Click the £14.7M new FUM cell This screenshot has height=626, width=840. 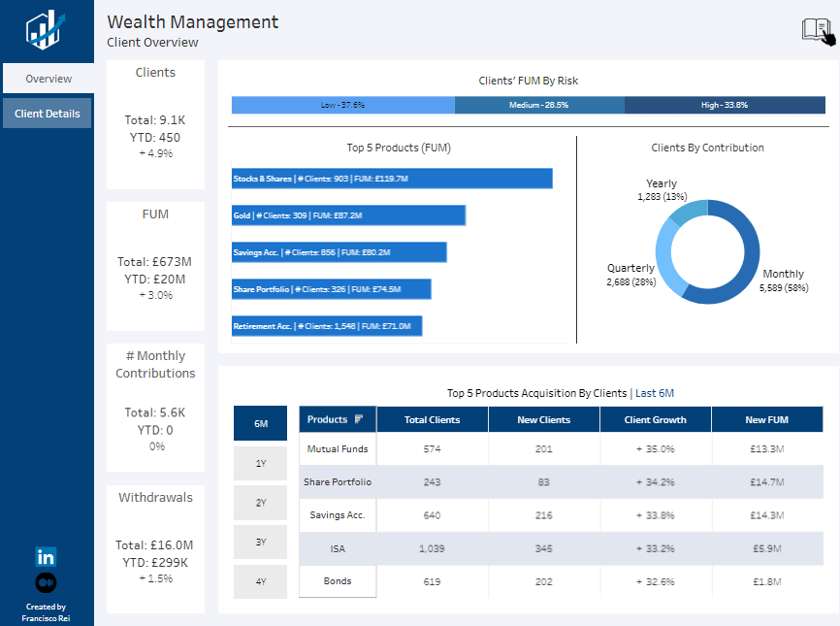point(767,482)
